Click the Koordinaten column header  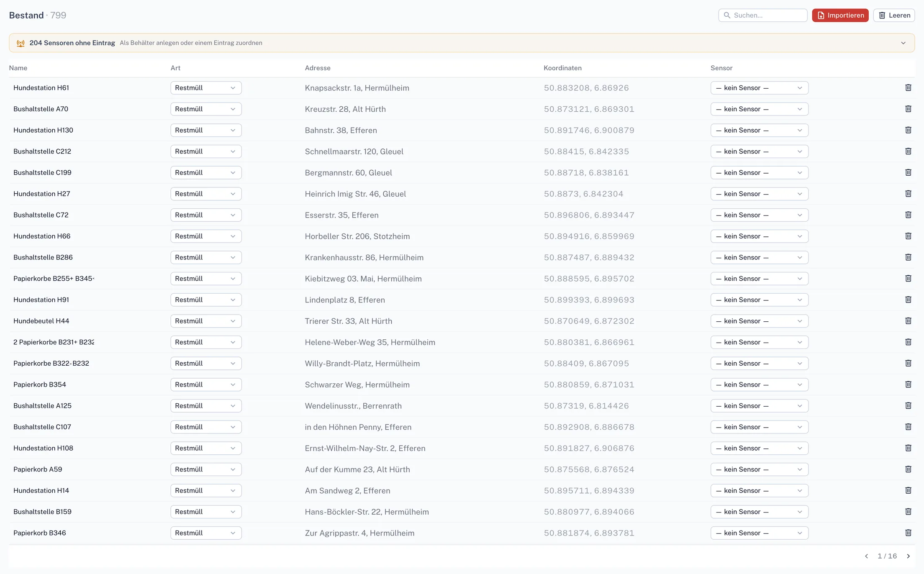562,68
